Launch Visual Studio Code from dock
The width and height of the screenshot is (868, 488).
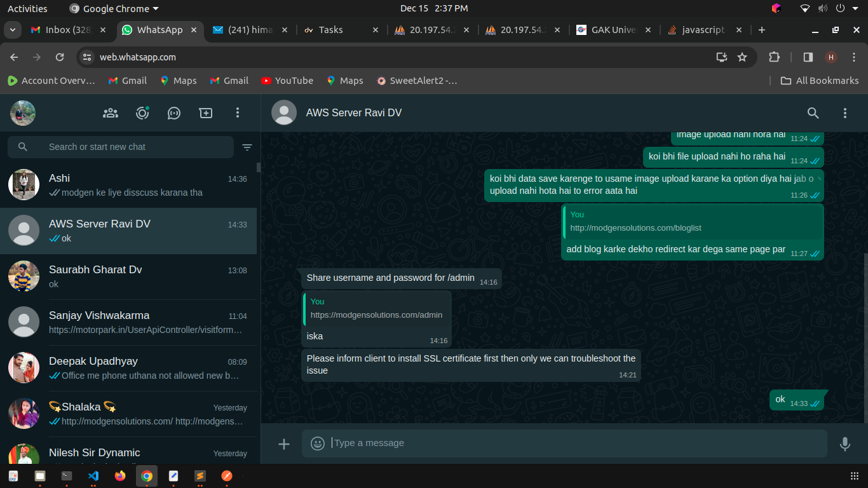click(93, 475)
